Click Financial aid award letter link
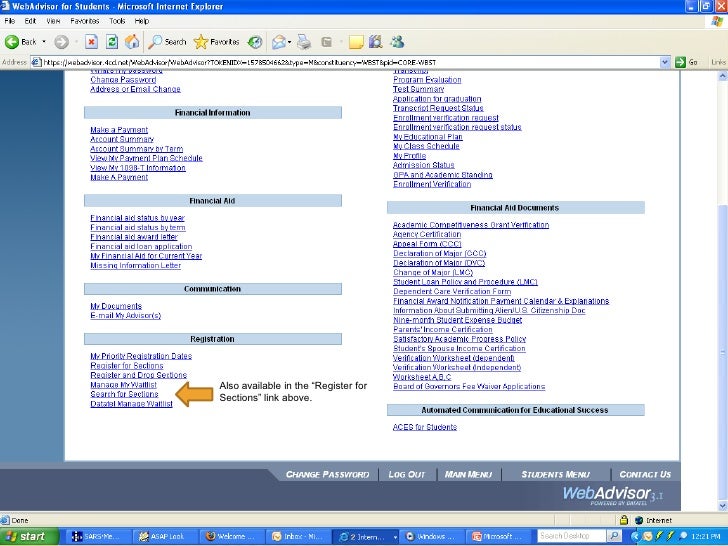Screen dimensions: 728x546 click(x=134, y=237)
